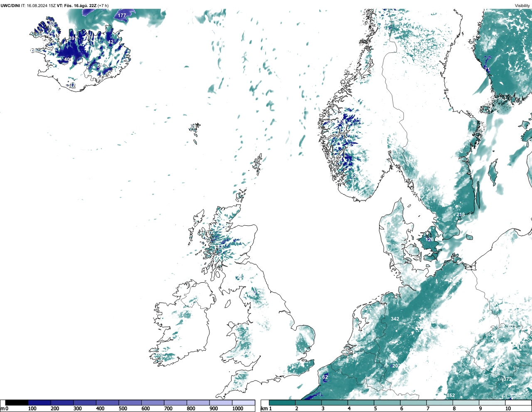Click the valid time 'Fös. 16.ágú. 22Z'
This screenshot has width=532, height=412.
(x=81, y=6)
